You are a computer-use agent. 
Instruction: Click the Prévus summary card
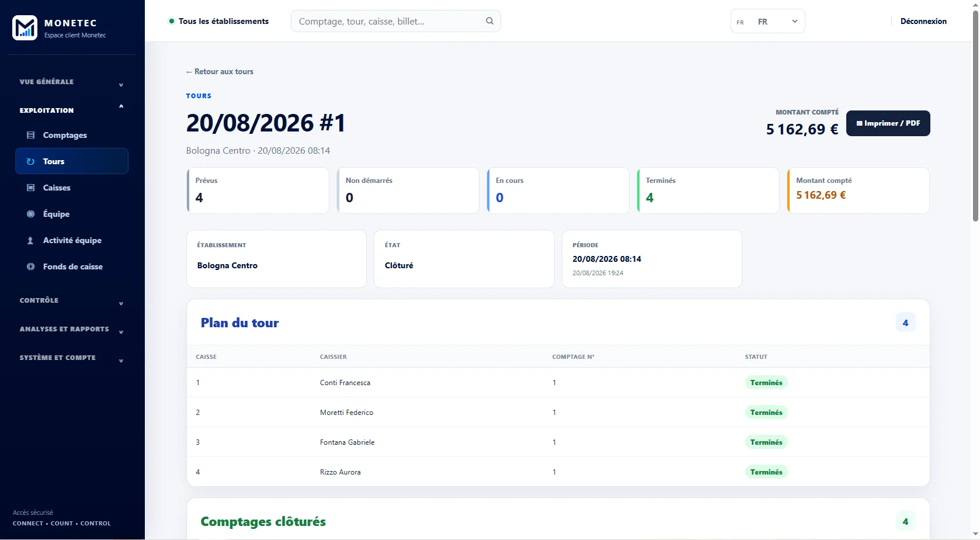point(258,191)
